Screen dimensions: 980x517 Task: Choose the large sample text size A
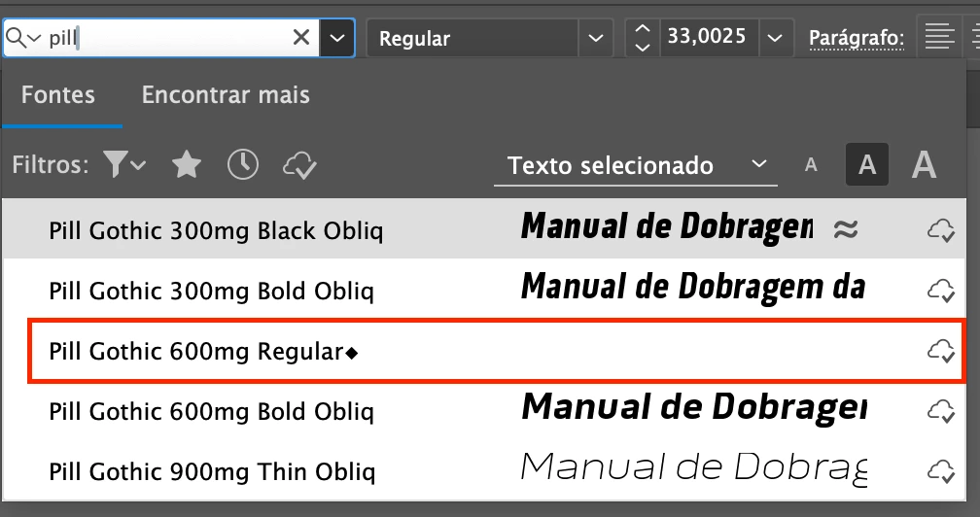[924, 165]
